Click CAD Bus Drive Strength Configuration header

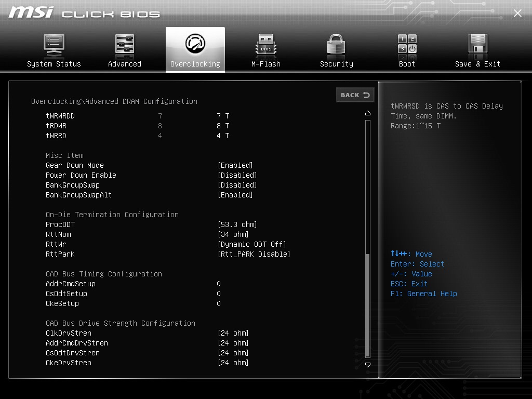121,323
